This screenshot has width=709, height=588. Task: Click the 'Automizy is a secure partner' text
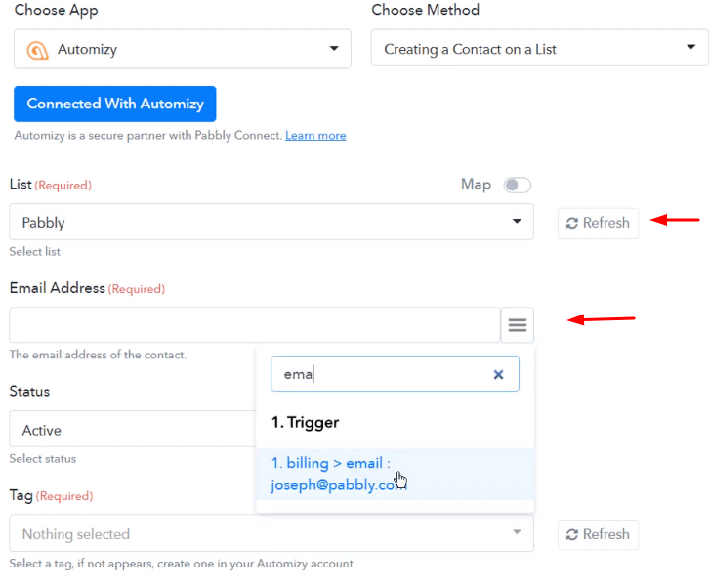click(148, 135)
